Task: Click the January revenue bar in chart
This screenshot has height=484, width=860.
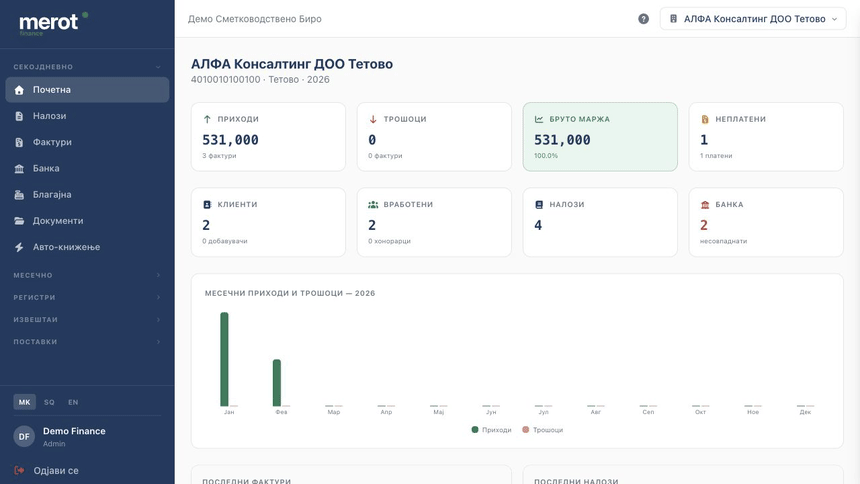Action: click(224, 359)
